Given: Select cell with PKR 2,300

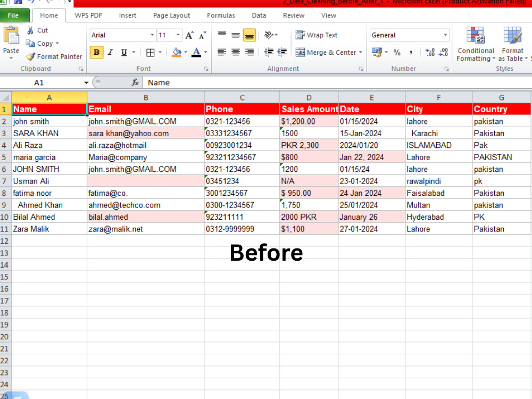Looking at the screenshot, I should pos(309,145).
